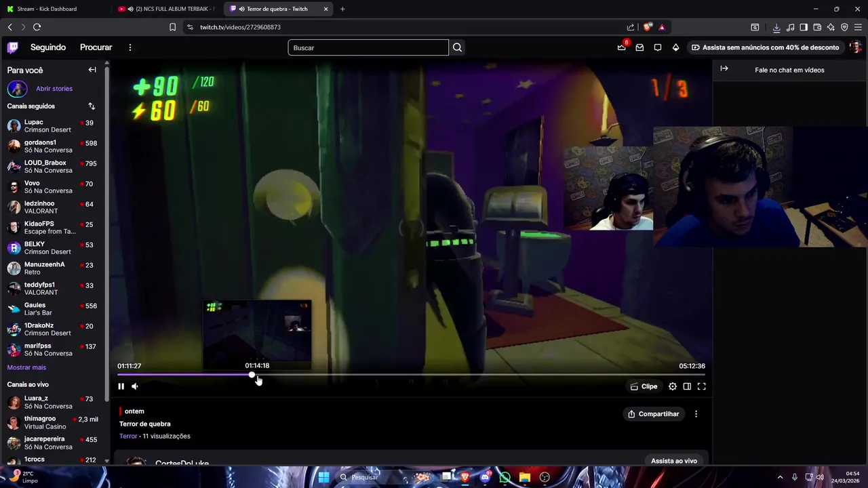The image size is (868, 488).
Task: Toggle Brave sidebar panel
Action: [804, 27]
